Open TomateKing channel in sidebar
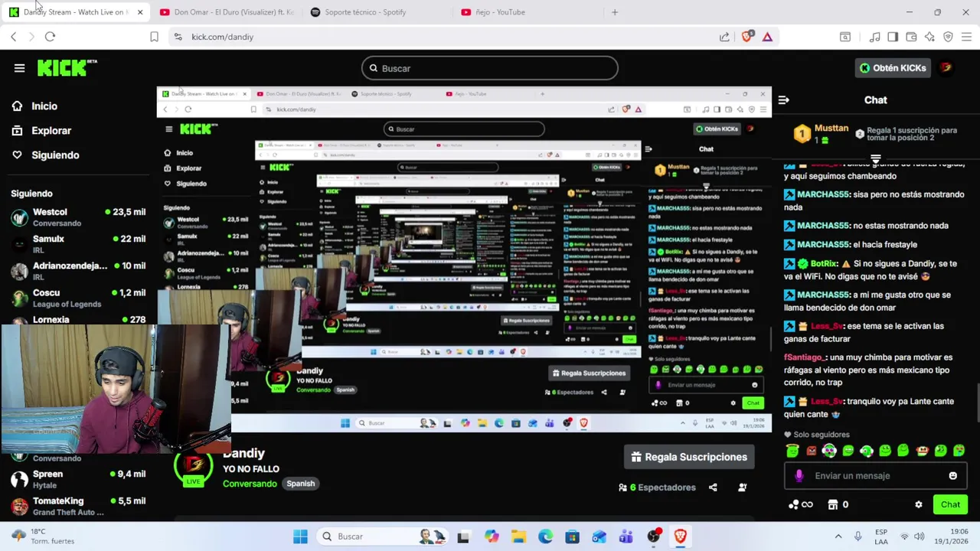980x551 pixels. point(77,506)
